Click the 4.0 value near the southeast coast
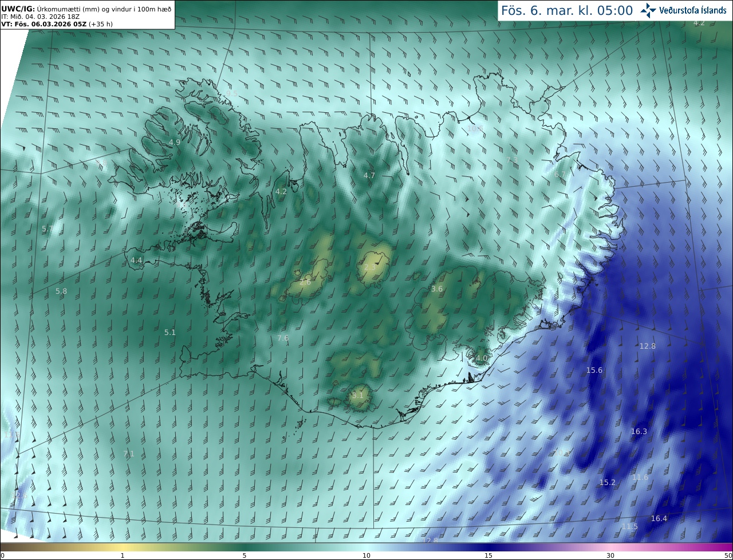The width and height of the screenshot is (733, 560). pyautogui.click(x=482, y=358)
